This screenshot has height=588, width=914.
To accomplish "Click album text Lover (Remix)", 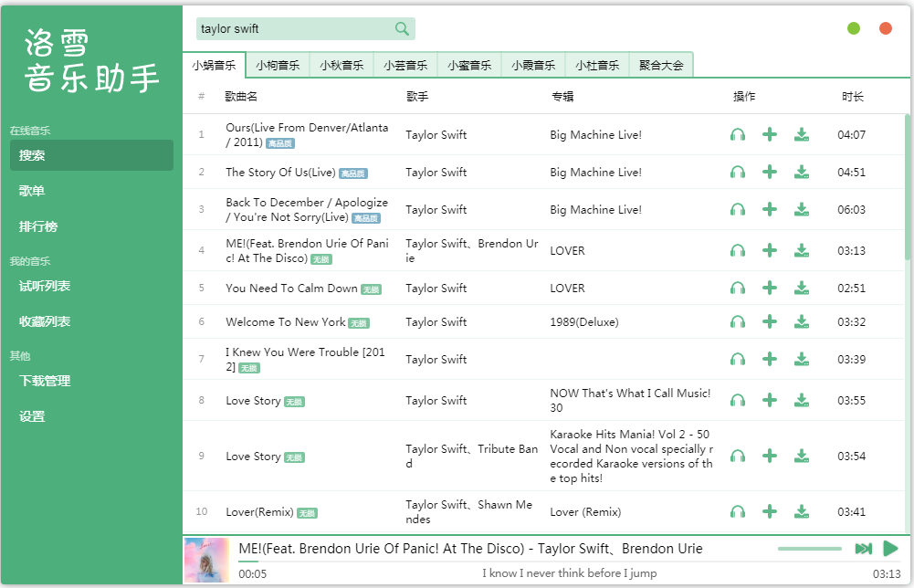I will click(585, 511).
